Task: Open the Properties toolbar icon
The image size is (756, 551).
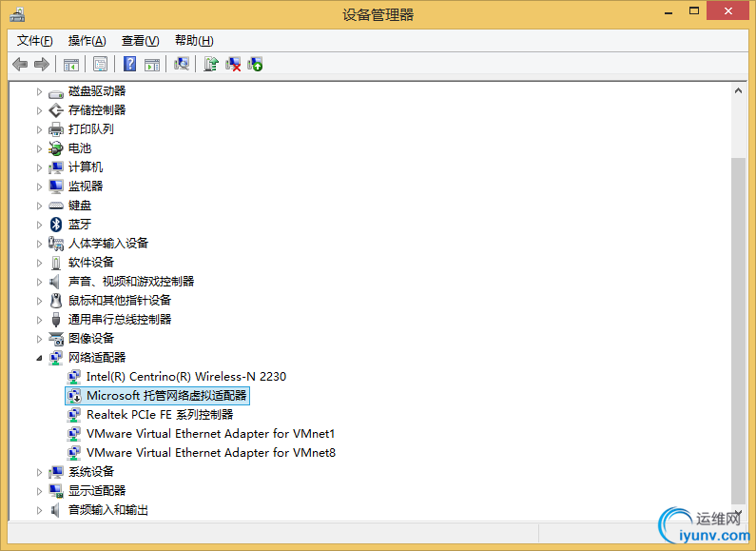Action: coord(100,64)
